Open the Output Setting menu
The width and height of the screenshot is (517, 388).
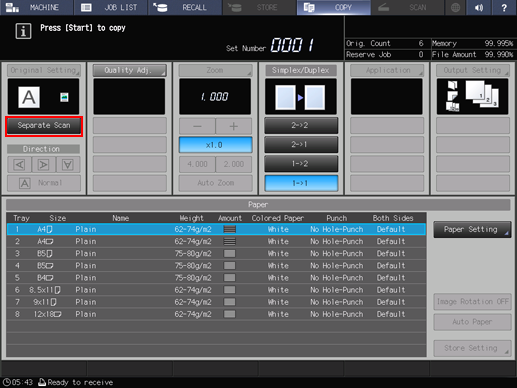tap(473, 70)
